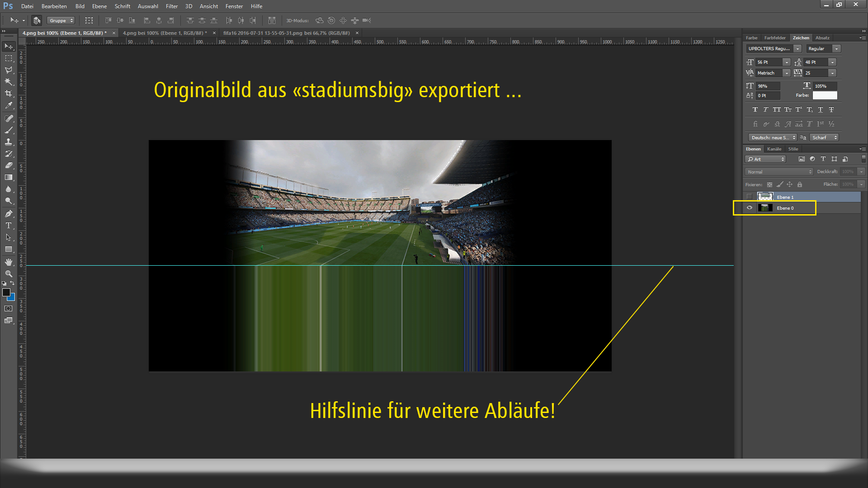Select the Rectangle shape tool
Screen dimensions: 868x488
click(x=9, y=249)
